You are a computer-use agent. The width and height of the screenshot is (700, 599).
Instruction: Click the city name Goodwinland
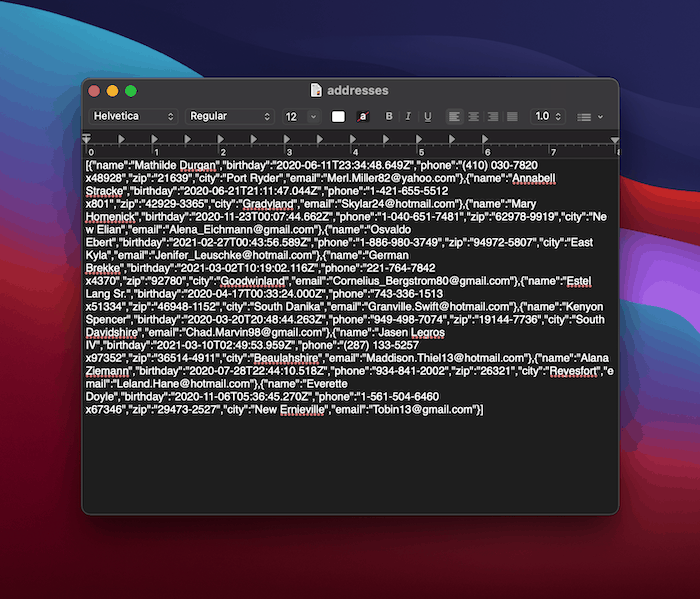(253, 282)
